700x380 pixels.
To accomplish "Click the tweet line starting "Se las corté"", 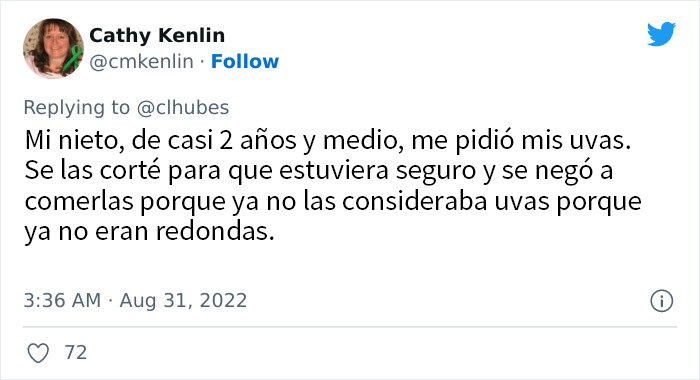I will [x=319, y=171].
